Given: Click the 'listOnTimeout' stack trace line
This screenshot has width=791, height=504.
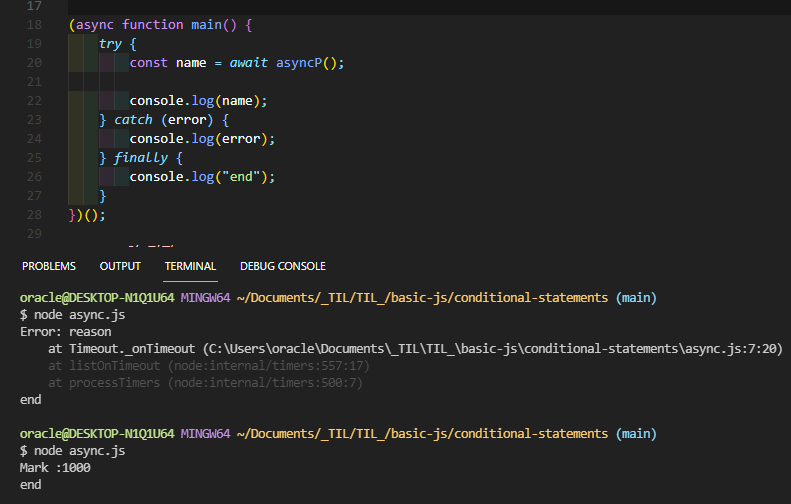Looking at the screenshot, I should [209, 366].
